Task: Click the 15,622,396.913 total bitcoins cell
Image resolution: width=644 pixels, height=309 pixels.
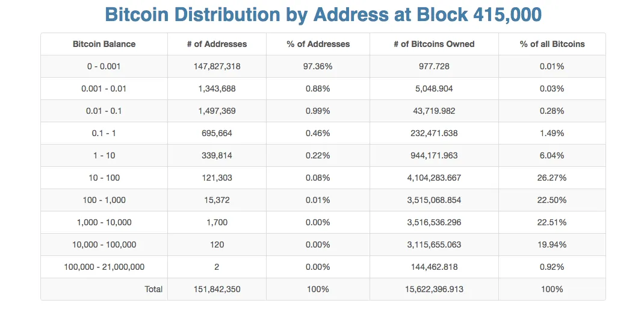Action: click(x=433, y=289)
